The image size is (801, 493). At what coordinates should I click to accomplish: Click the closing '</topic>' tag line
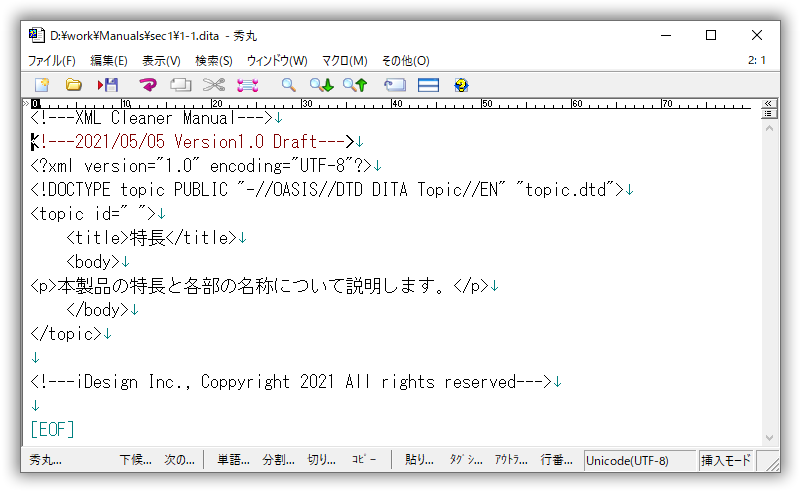click(66, 334)
